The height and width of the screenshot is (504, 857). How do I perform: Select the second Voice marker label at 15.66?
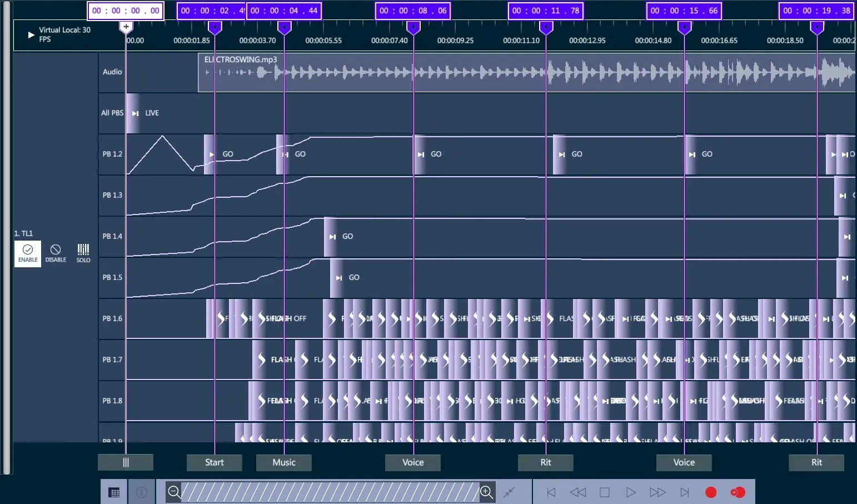click(684, 462)
